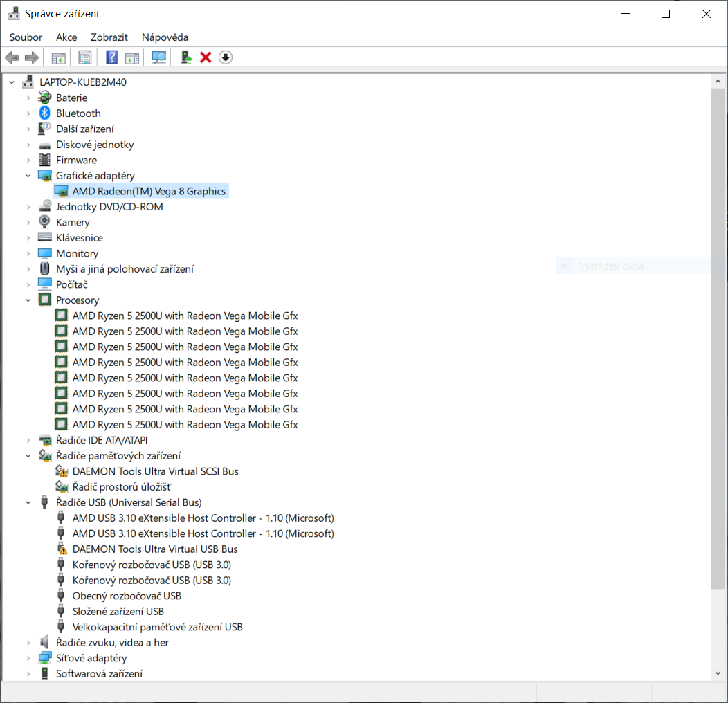Open the Zobrazit menu
Viewport: 728px width, 703px height.
[x=109, y=37]
